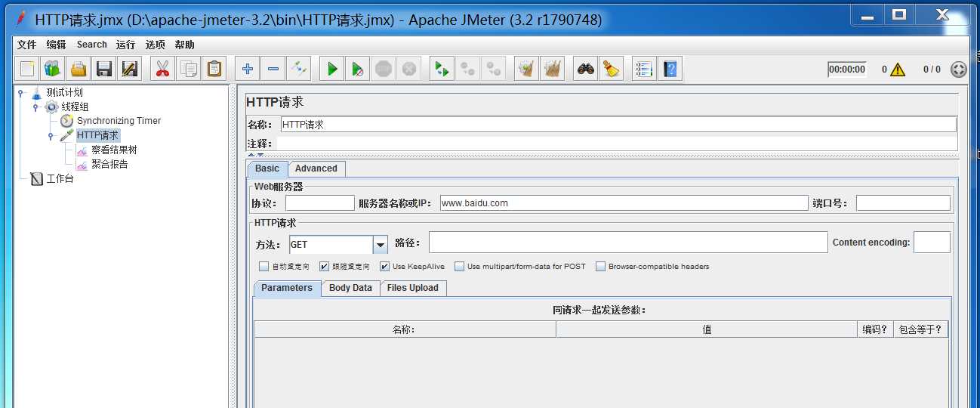Click the 端口号 port number field
The image size is (980, 408).
coord(903,202)
